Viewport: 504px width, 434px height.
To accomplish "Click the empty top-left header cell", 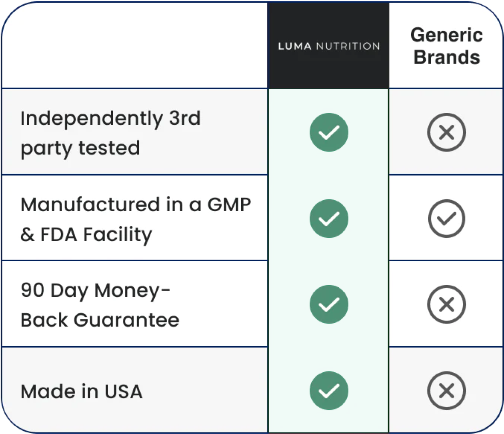I will point(135,46).
